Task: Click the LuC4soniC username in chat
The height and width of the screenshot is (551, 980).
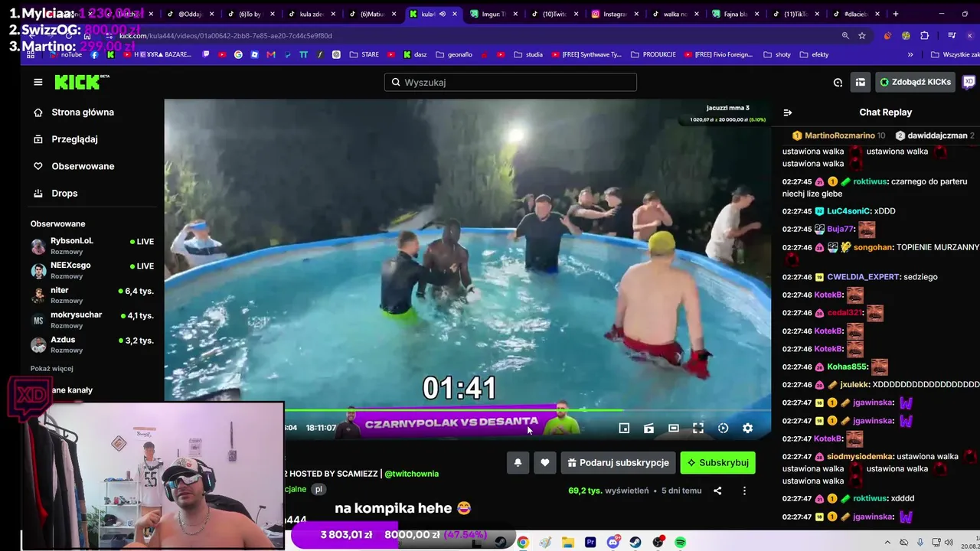Action: tap(850, 211)
